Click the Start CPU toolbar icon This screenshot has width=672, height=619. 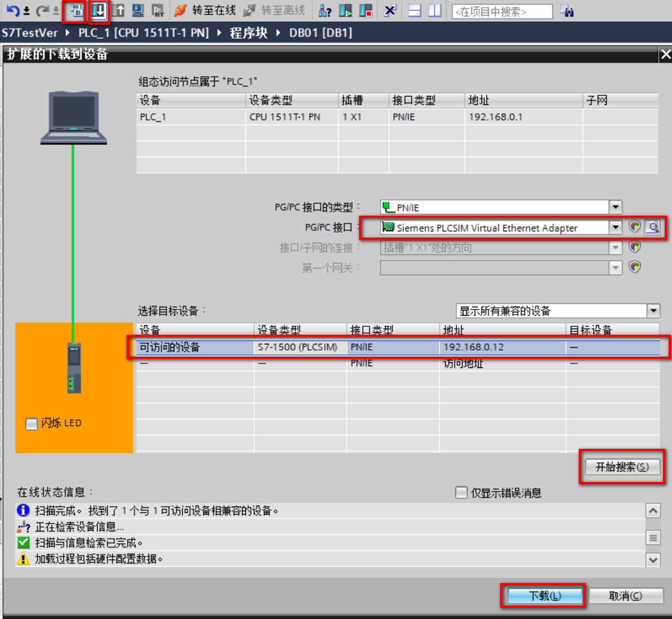[x=345, y=11]
